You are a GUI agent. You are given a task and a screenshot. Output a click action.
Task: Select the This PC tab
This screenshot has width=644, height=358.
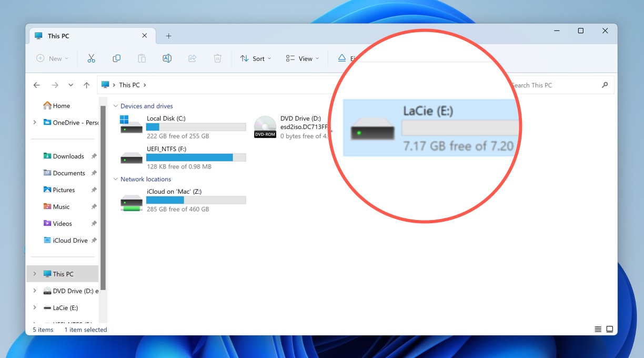click(x=93, y=36)
